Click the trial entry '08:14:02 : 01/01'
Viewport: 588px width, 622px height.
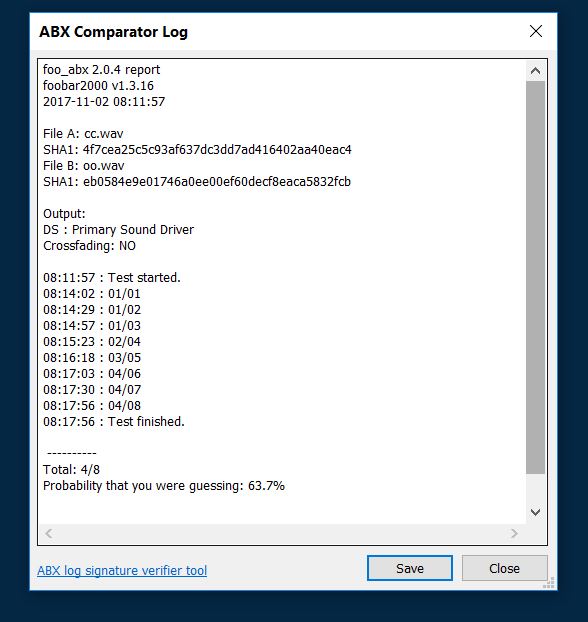click(92, 294)
